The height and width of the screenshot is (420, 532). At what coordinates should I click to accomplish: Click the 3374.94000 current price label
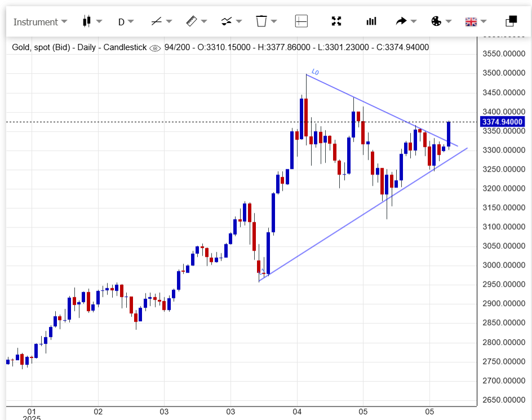pyautogui.click(x=502, y=122)
